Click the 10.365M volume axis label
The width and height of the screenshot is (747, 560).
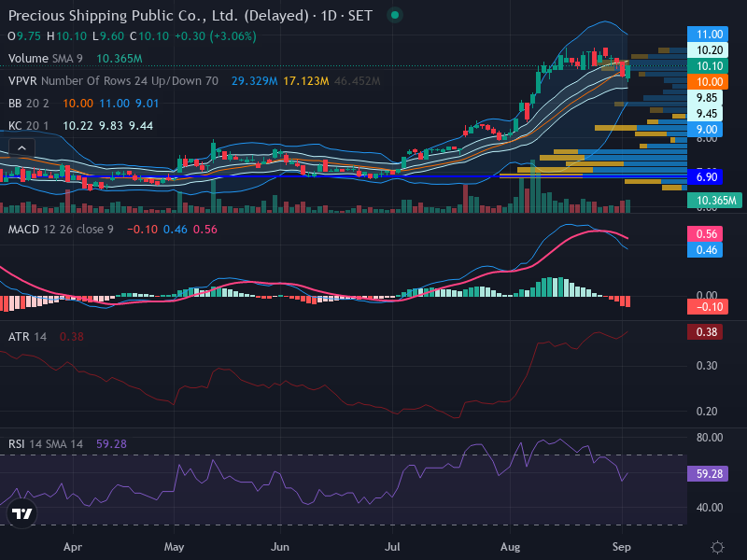coord(714,200)
